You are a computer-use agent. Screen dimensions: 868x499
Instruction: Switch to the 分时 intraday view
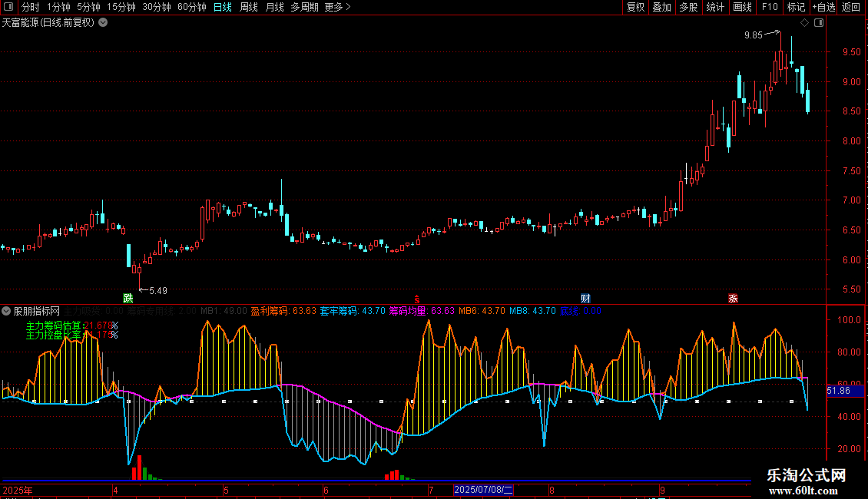pos(30,7)
